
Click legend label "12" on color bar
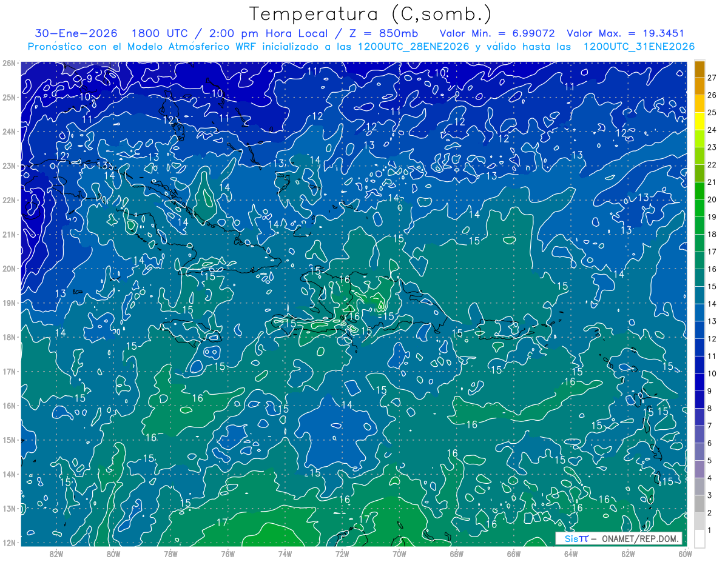(x=712, y=339)
